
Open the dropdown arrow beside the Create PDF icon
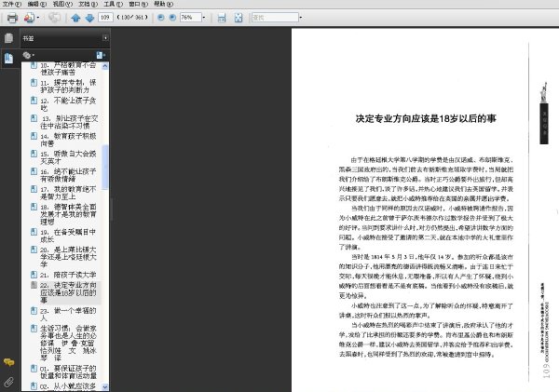click(38, 18)
